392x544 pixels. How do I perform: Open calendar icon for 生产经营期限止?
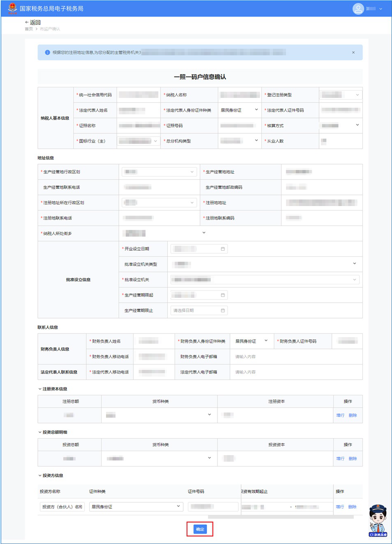223,311
